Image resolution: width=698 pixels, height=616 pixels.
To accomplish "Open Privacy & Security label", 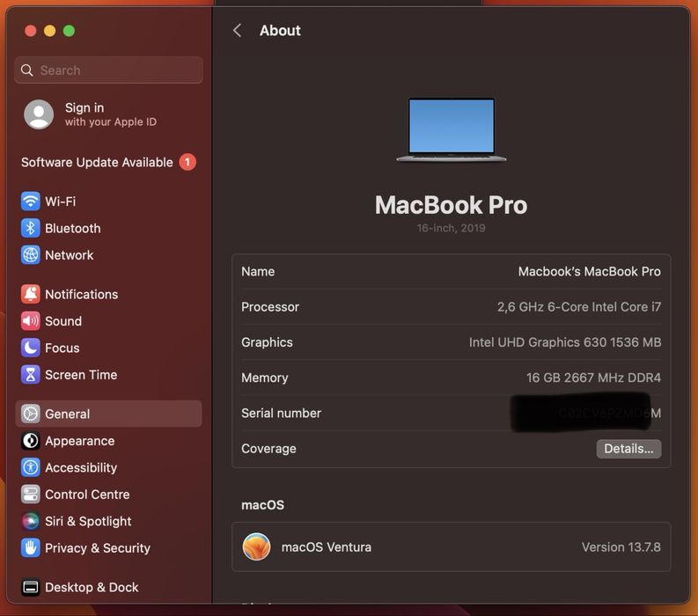I will (x=98, y=548).
